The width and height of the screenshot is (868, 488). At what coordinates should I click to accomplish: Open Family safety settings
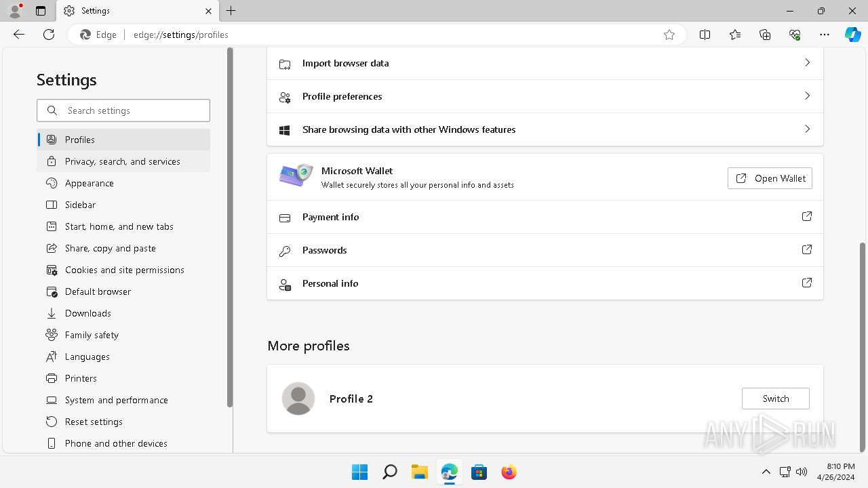click(123, 335)
